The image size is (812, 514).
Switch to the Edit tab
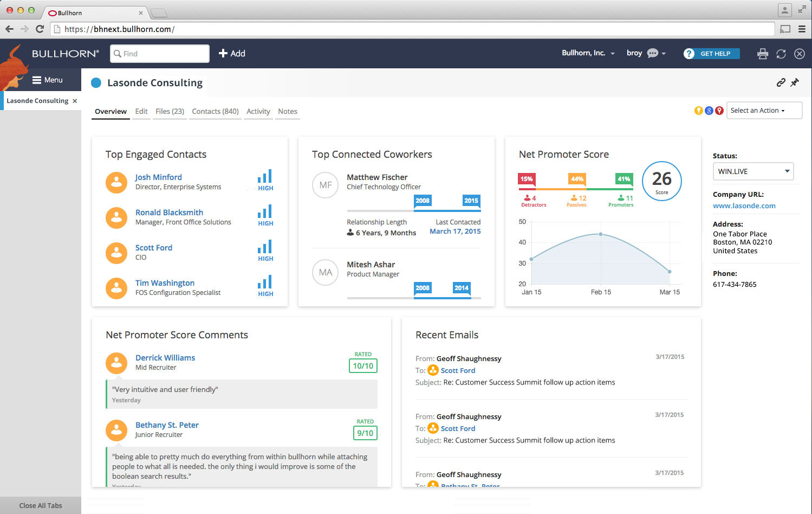pyautogui.click(x=141, y=111)
